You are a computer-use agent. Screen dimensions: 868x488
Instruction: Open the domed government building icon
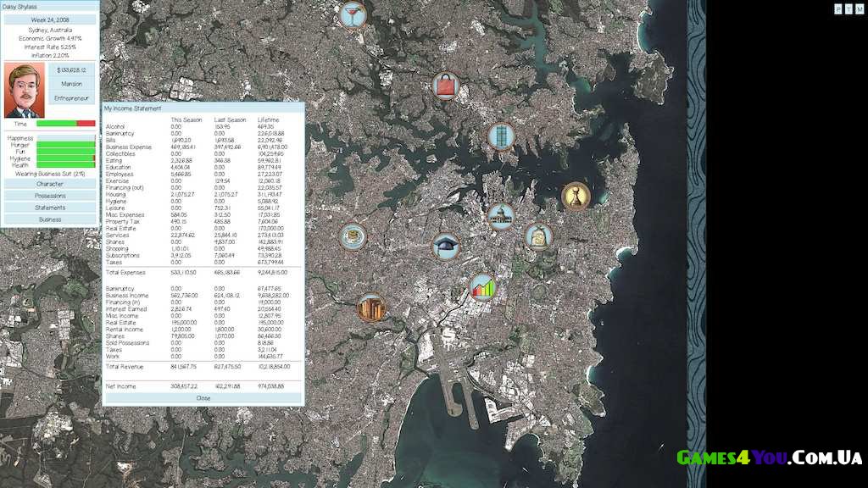coord(501,217)
